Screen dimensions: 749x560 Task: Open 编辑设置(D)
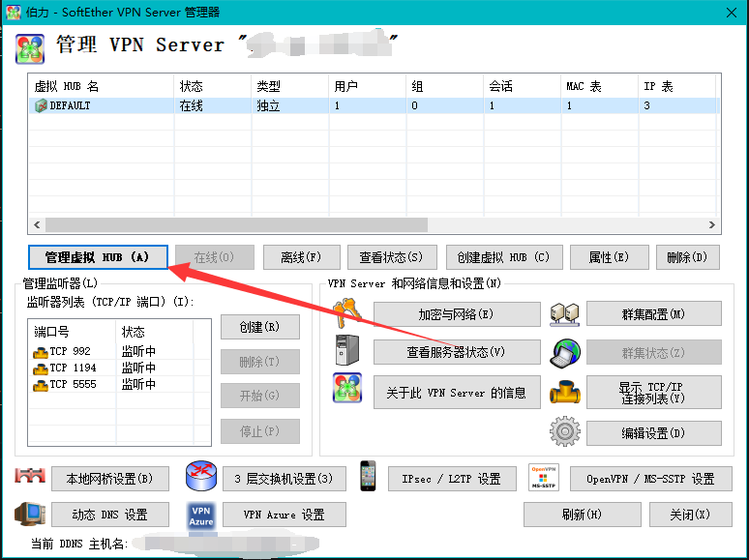pos(653,433)
